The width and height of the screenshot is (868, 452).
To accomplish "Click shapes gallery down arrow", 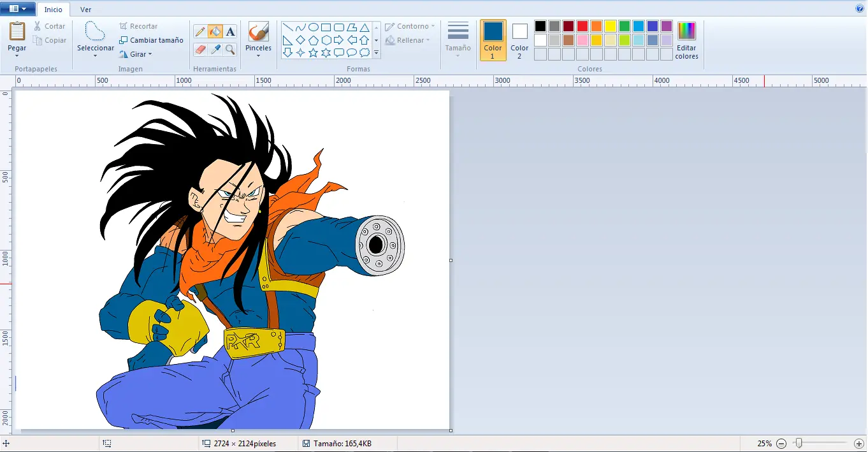I will click(376, 40).
